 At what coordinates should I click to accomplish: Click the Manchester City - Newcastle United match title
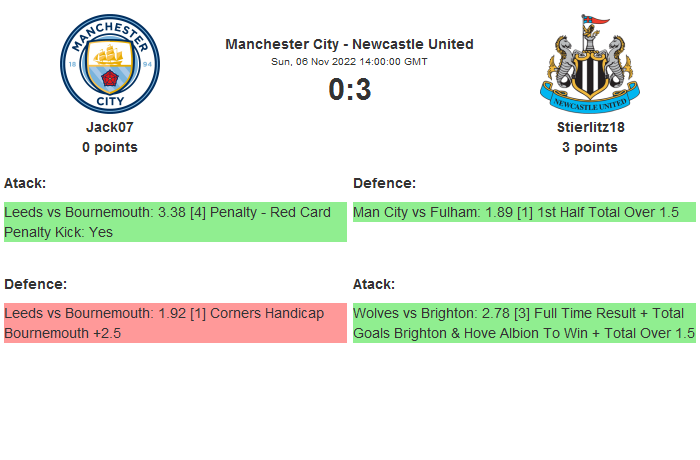click(349, 44)
